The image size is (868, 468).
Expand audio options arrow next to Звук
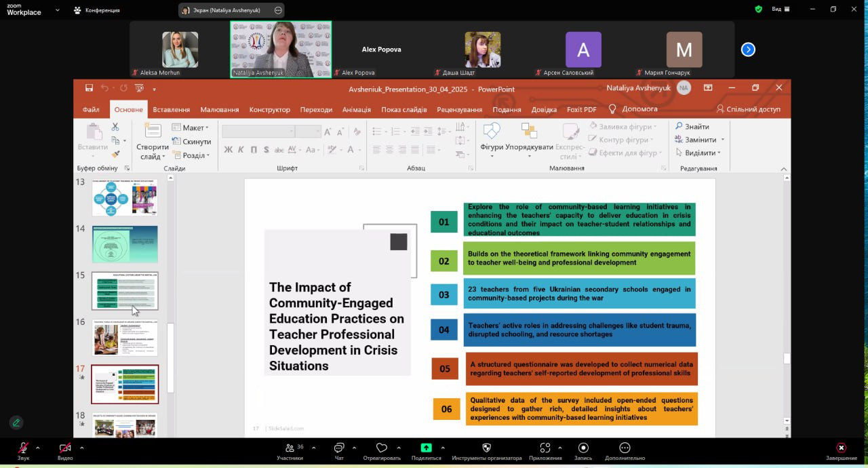(x=37, y=448)
